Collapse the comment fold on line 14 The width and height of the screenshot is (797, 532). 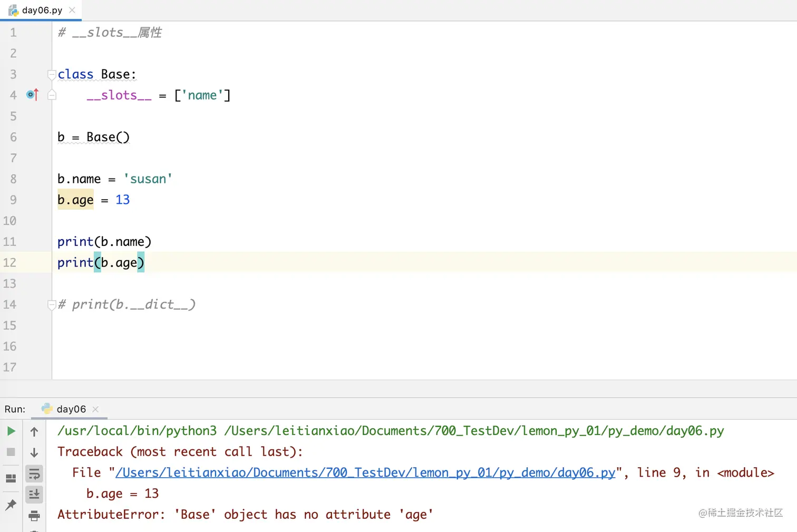[x=52, y=304]
